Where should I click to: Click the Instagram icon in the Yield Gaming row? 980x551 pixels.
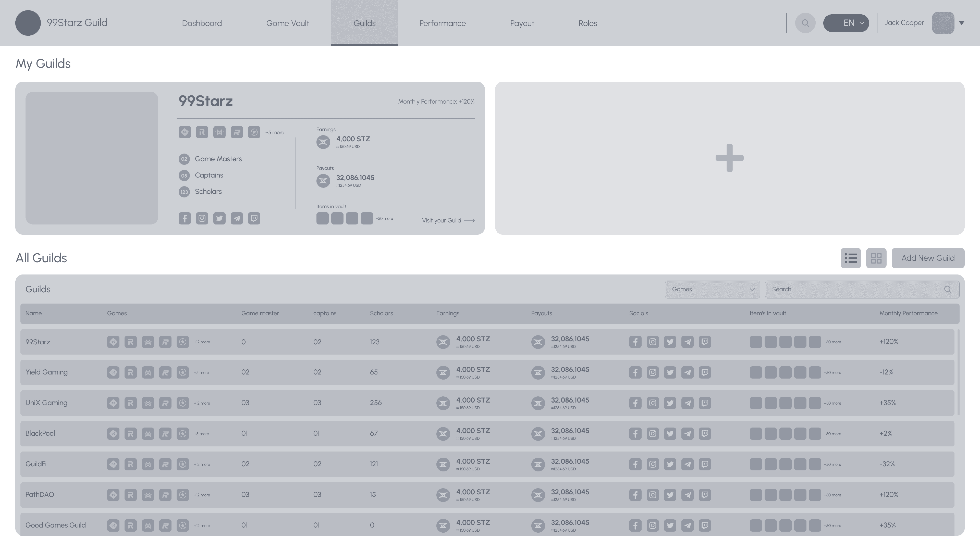pyautogui.click(x=653, y=372)
